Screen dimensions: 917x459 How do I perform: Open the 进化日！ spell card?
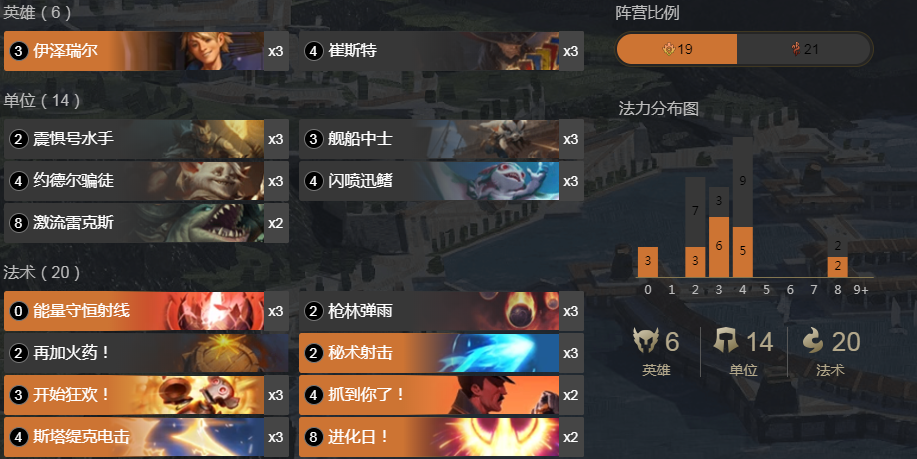coord(441,437)
